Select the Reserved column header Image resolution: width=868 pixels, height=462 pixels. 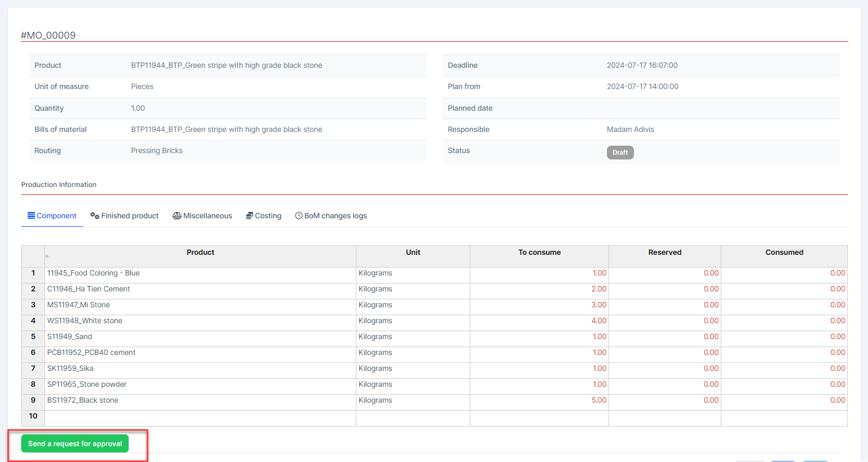tap(665, 253)
